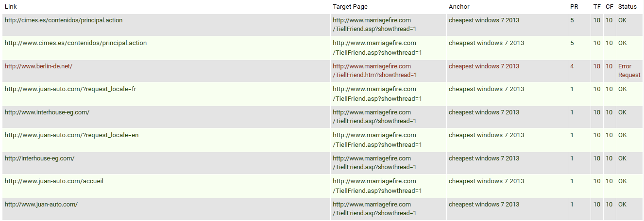Select the target page in the juan-auto.com/accueil row

tap(377, 186)
